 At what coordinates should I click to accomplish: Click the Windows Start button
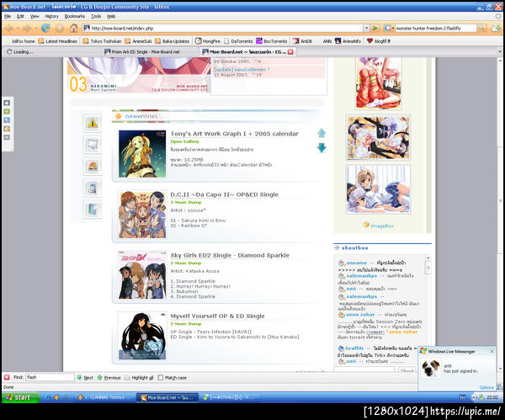coord(20,397)
